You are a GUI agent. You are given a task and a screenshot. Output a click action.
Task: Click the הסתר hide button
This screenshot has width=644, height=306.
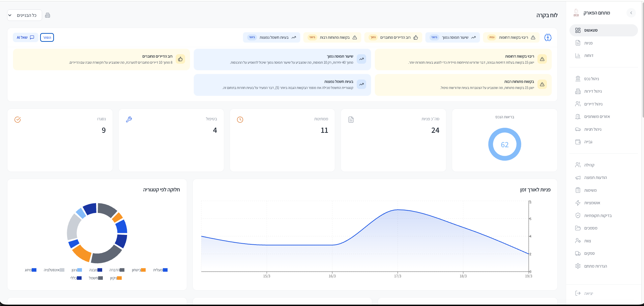tap(47, 37)
